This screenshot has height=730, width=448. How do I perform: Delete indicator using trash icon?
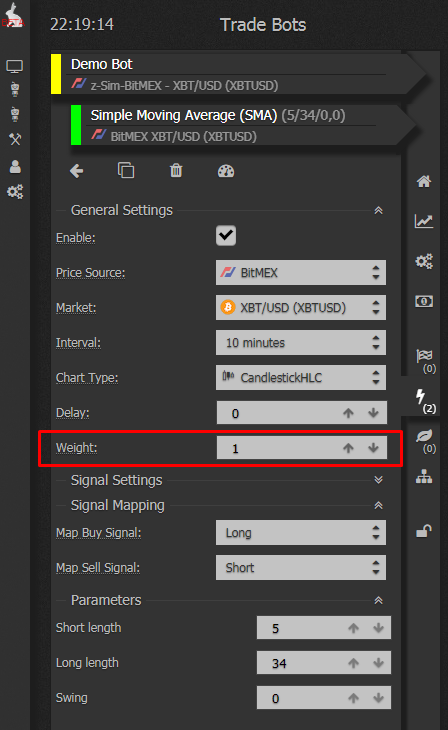176,170
